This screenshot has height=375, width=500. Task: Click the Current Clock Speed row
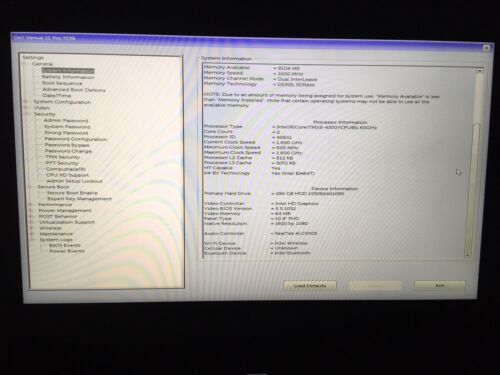253,142
